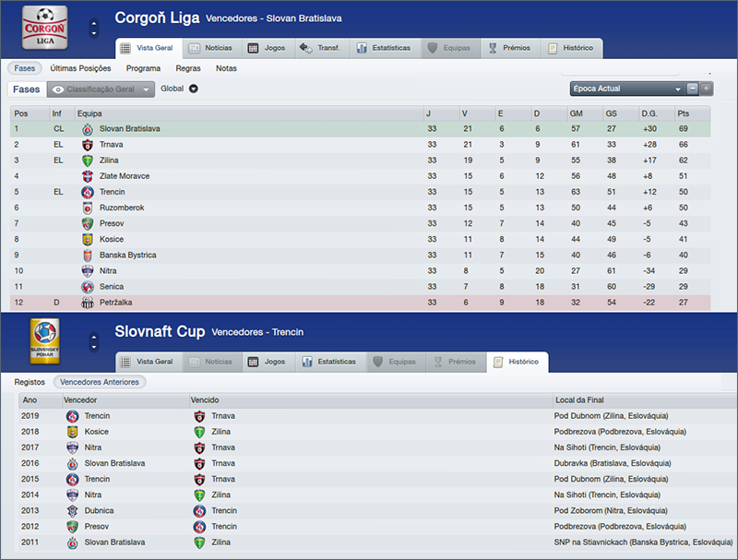Click the Slovan Bratislava club badge in table
This screenshot has width=738, height=560.
coord(87,129)
